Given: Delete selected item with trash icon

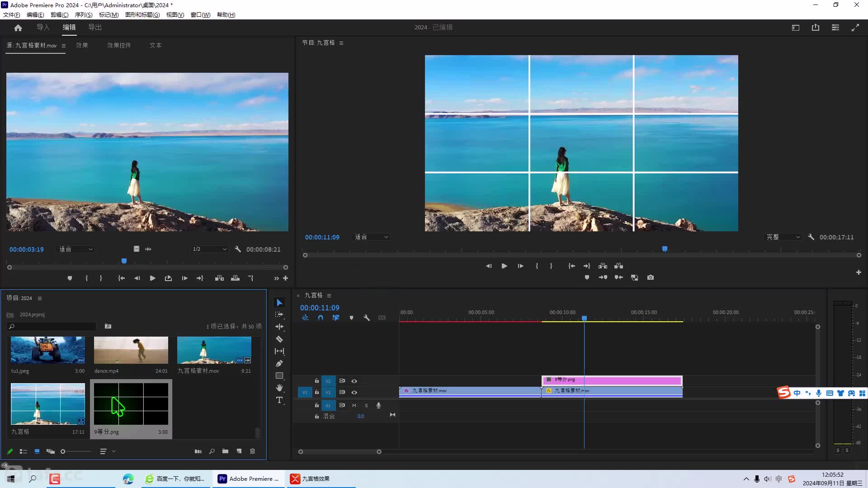Looking at the screenshot, I should coord(253,451).
